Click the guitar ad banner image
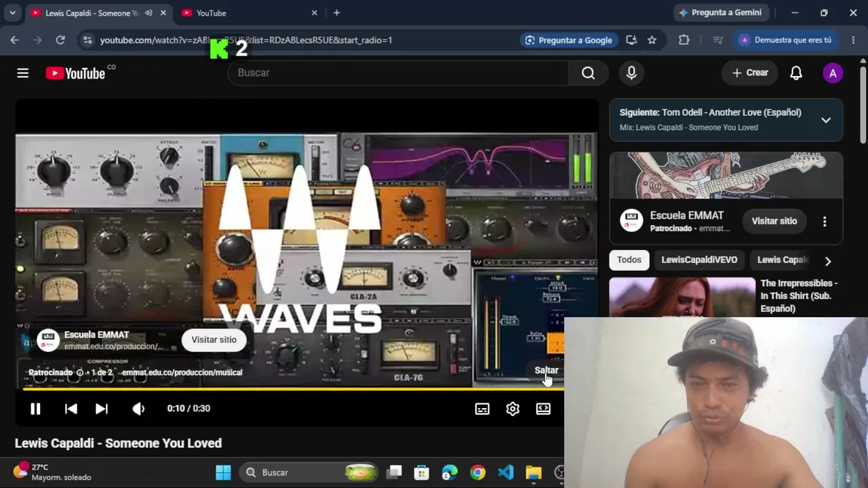This screenshot has height=488, width=868. (726, 175)
